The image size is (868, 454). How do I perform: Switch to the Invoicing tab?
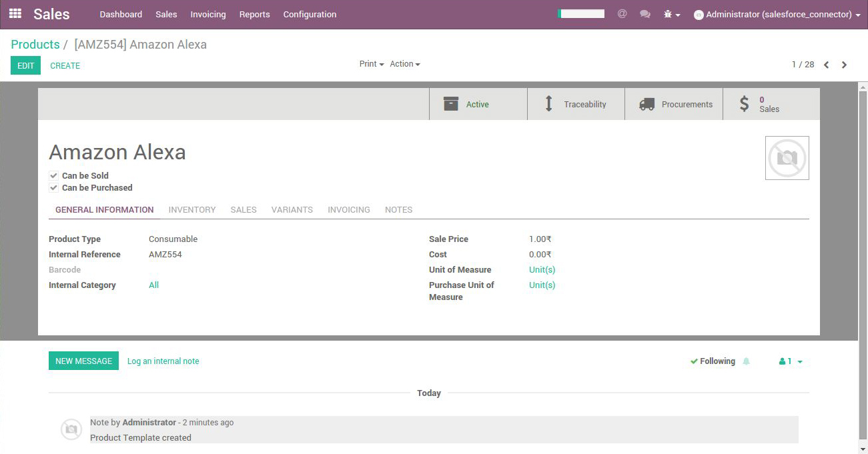coord(349,209)
